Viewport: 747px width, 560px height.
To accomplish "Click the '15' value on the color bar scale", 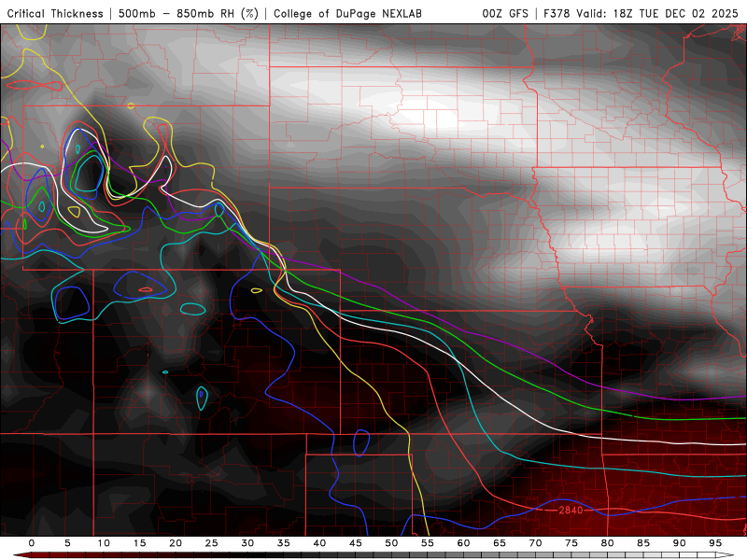I will (139, 543).
